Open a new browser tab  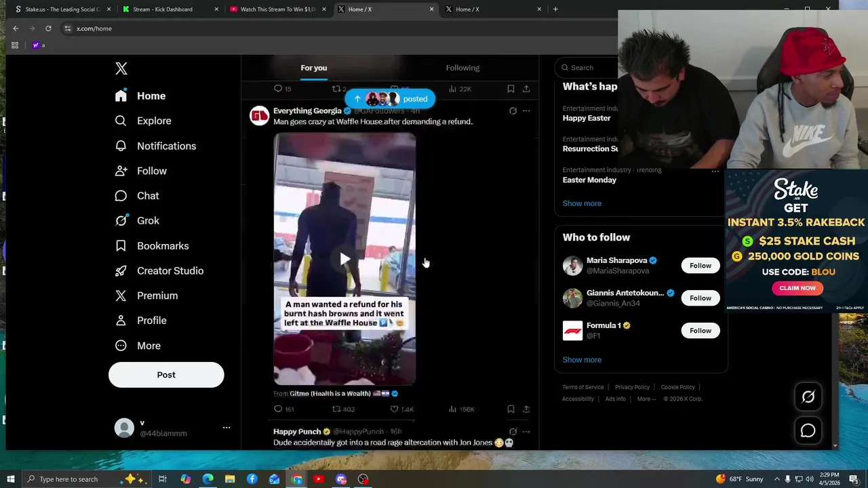click(555, 9)
